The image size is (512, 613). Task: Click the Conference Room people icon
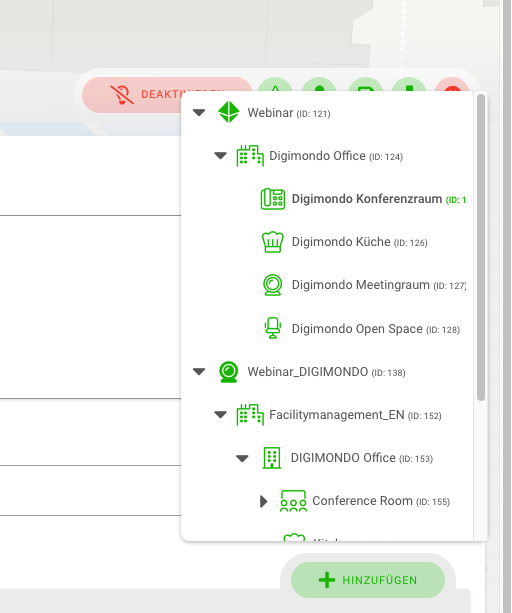[x=294, y=501]
